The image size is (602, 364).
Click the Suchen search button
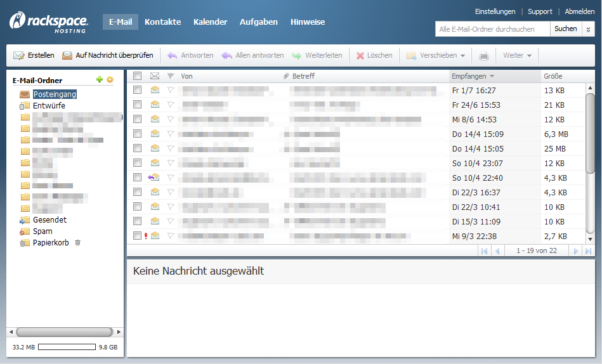click(565, 29)
